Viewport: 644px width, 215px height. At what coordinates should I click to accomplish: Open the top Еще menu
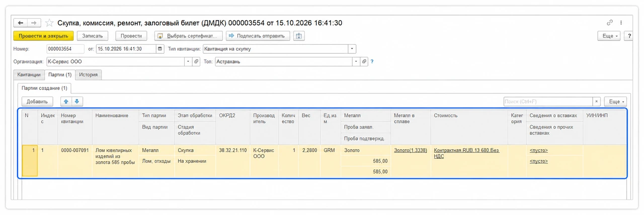pos(610,36)
